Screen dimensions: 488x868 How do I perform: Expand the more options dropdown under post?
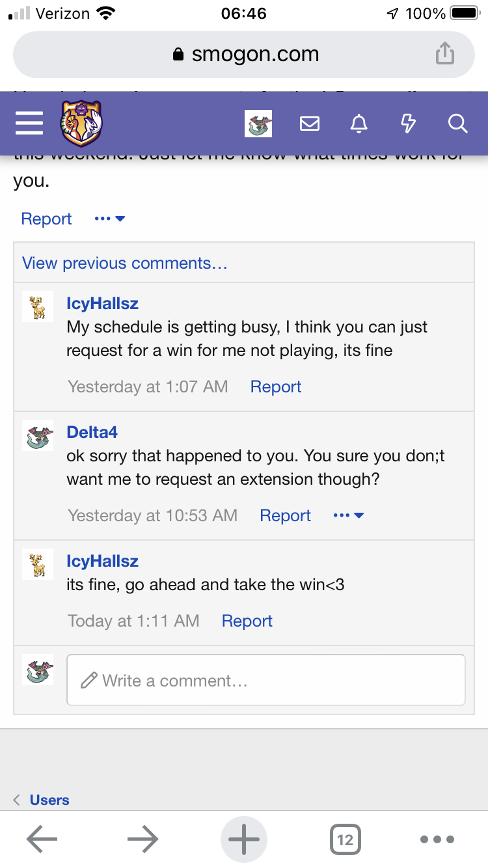109,219
